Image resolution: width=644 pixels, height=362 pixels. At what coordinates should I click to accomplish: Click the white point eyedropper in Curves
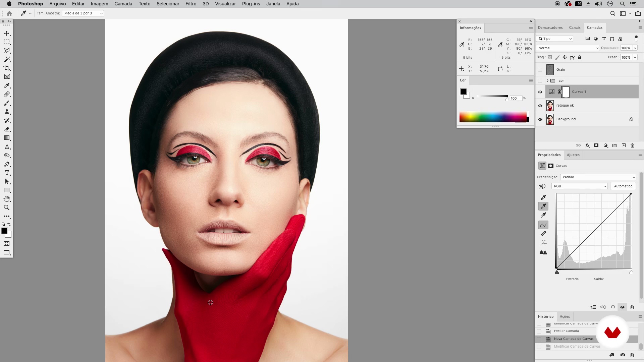pyautogui.click(x=543, y=215)
